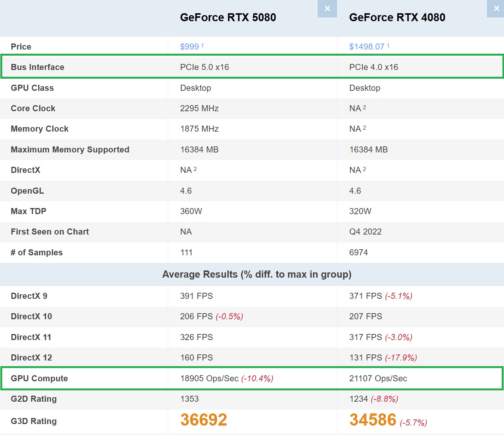Click the Average Results section heading

(x=257, y=274)
